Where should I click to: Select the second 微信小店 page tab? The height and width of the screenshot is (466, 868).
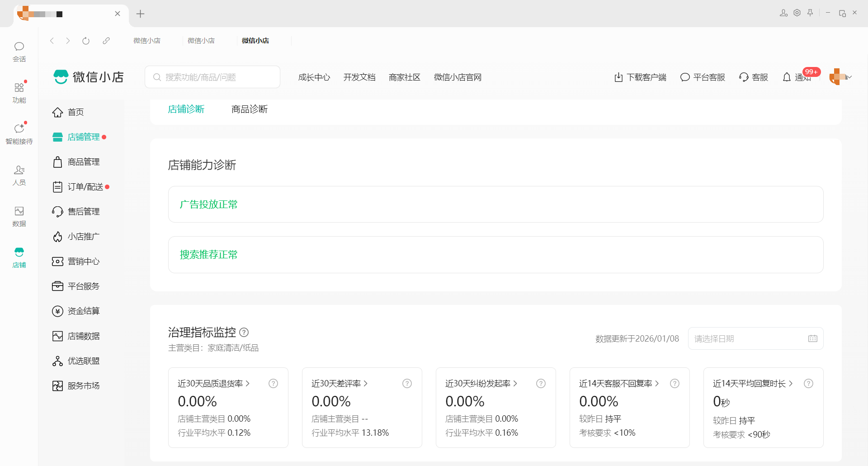pyautogui.click(x=201, y=41)
